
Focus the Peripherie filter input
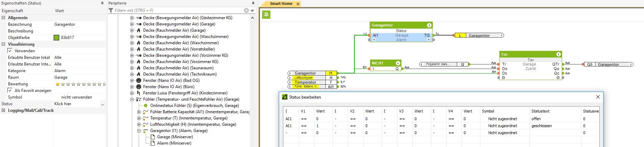[178, 10]
